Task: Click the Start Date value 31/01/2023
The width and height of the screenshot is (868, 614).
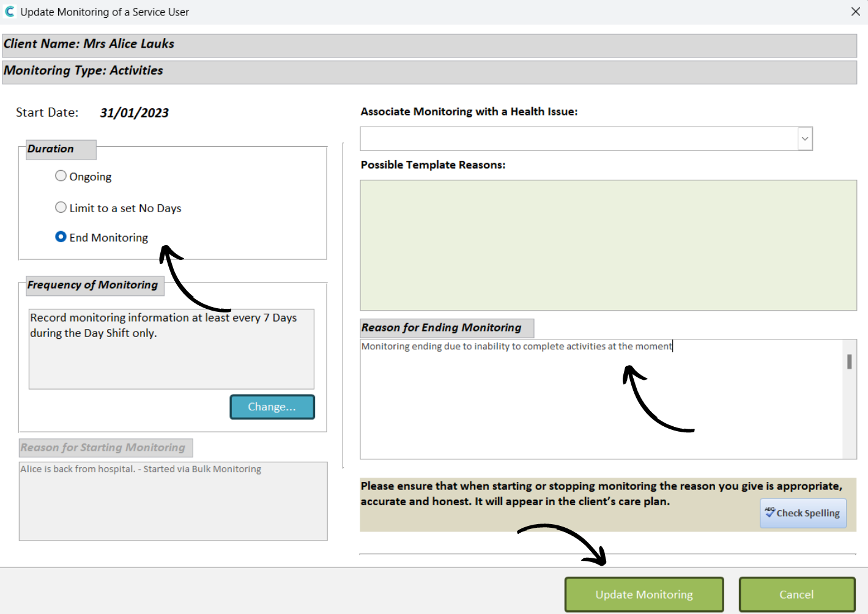Action: click(x=135, y=113)
